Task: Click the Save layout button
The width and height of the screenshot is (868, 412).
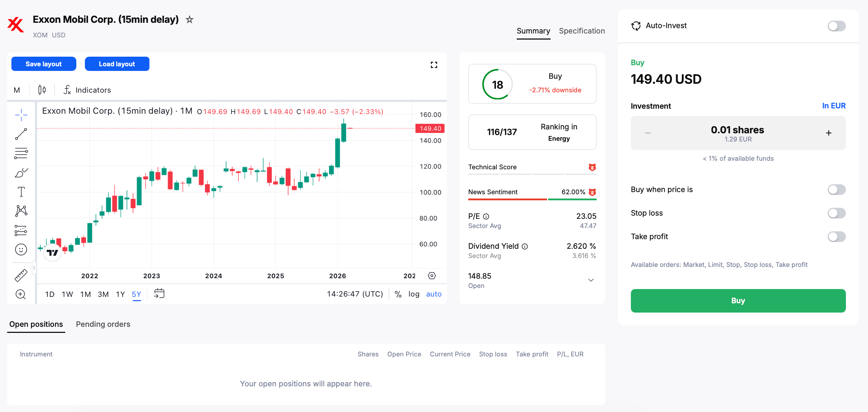Action: pos(44,64)
